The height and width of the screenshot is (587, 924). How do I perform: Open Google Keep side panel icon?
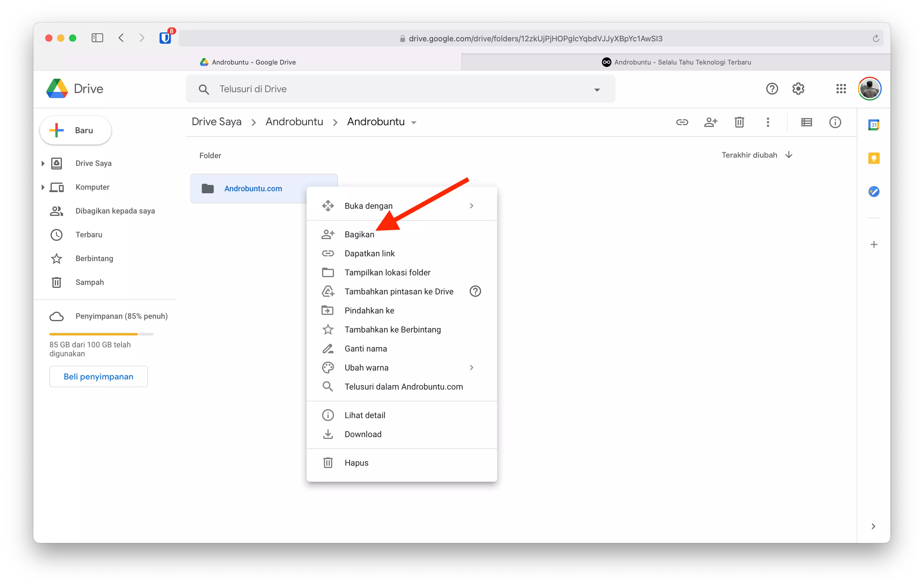pyautogui.click(x=874, y=158)
